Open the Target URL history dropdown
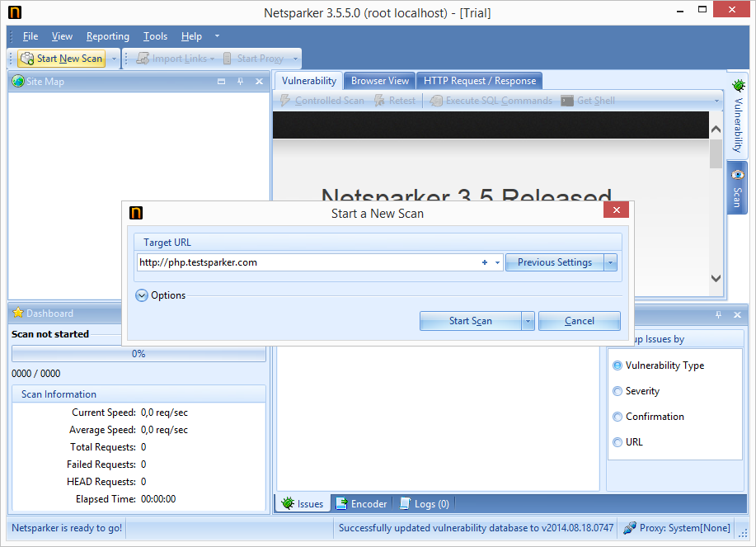Screen dimensions: 756x547 click(x=498, y=262)
